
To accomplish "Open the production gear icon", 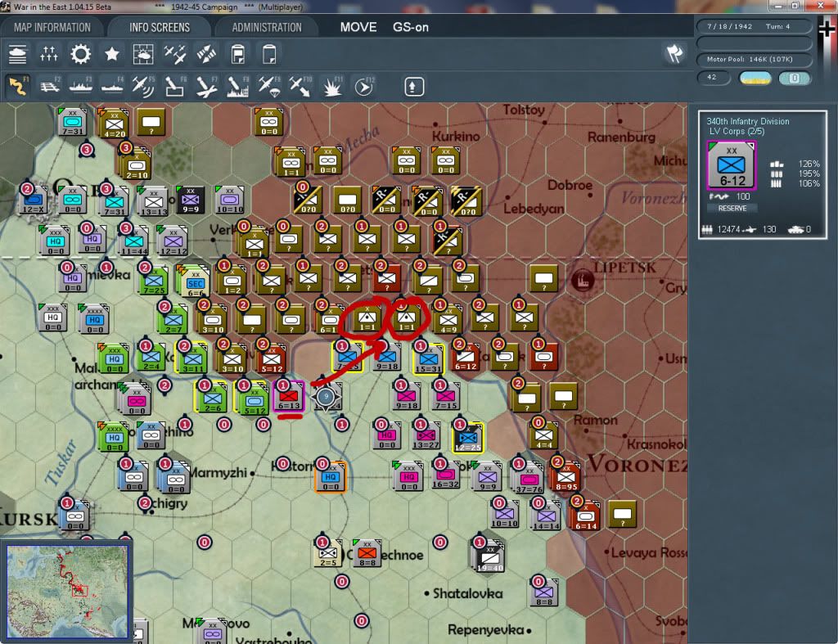I will coord(81,54).
